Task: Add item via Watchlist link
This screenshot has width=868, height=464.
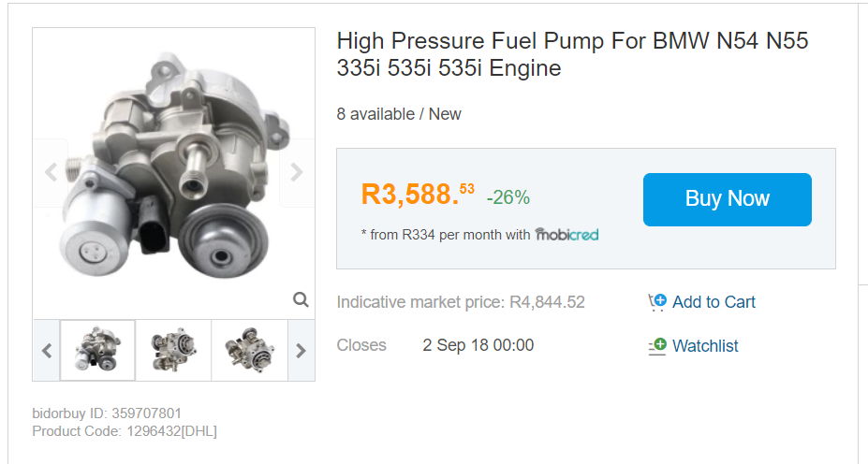Action: [x=705, y=346]
